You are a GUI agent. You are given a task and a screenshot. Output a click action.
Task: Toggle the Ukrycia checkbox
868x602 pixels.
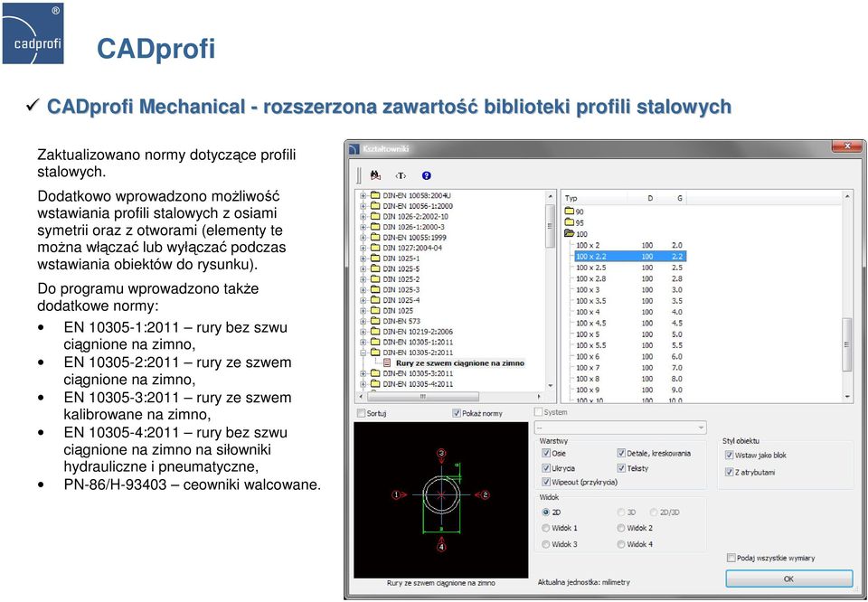point(546,468)
